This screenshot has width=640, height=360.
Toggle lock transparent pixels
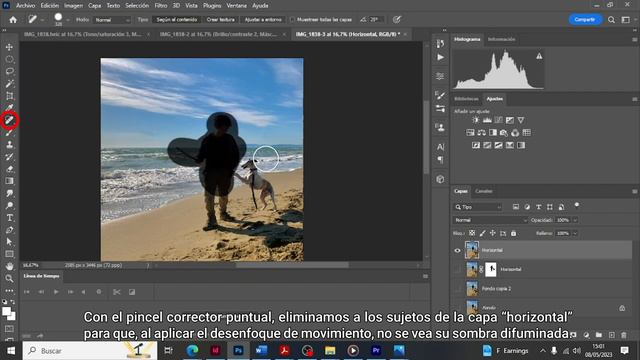point(472,233)
